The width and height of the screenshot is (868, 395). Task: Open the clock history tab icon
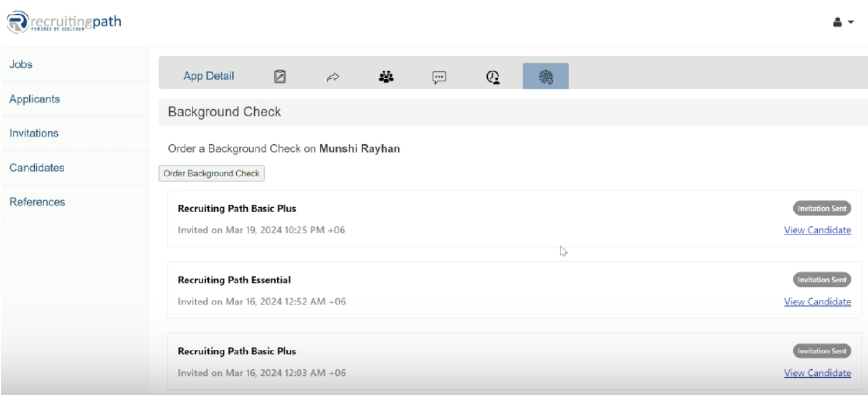click(x=493, y=77)
